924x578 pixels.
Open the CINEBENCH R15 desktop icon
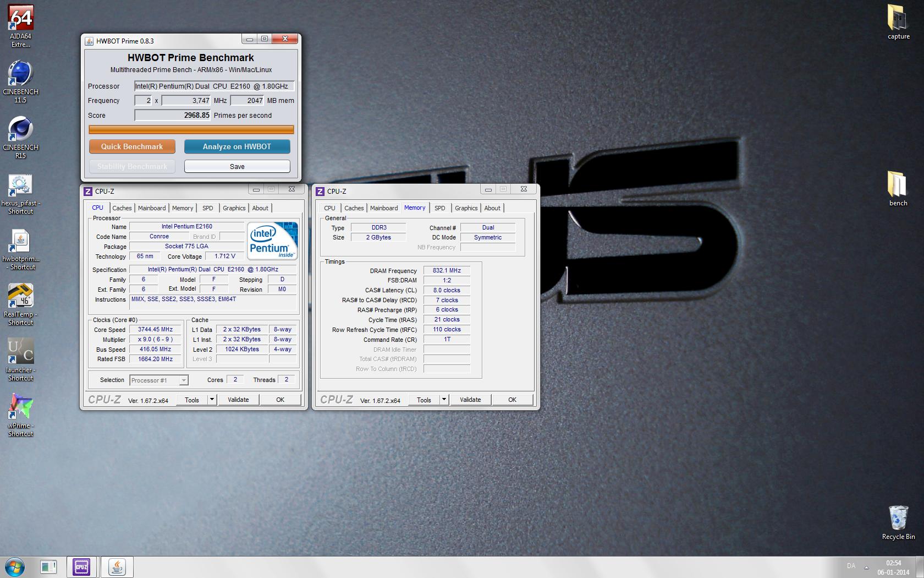click(x=20, y=137)
